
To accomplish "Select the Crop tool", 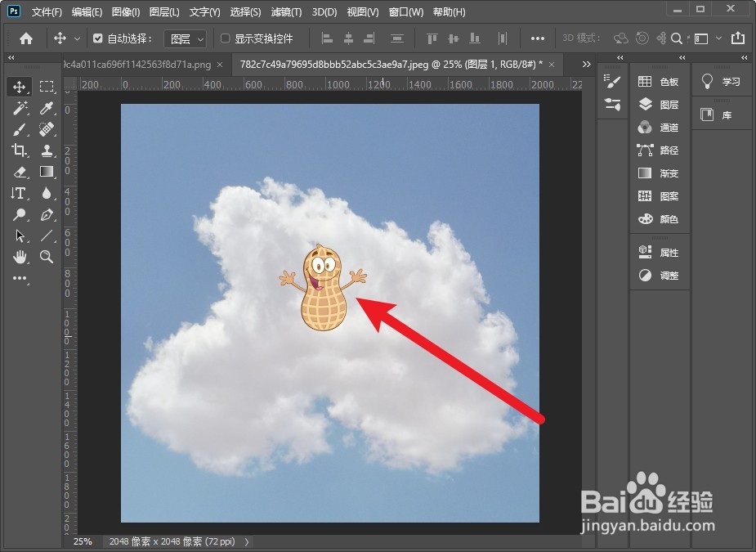I will 20,150.
